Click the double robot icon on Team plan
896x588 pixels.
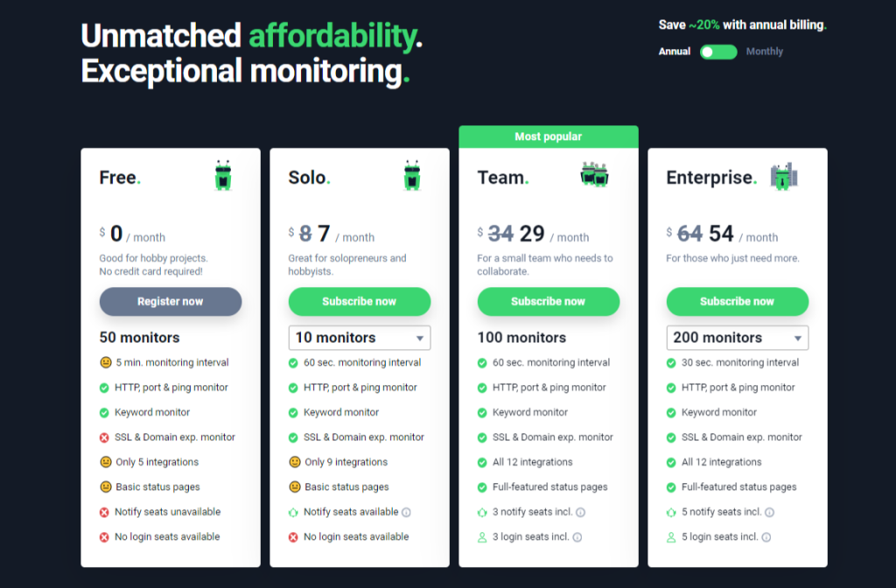coord(594,175)
